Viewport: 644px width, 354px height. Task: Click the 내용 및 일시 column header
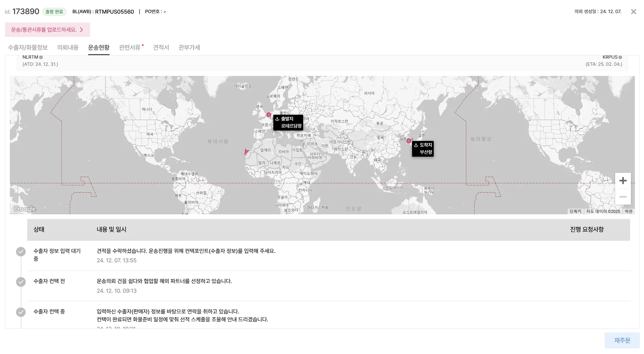pyautogui.click(x=111, y=229)
